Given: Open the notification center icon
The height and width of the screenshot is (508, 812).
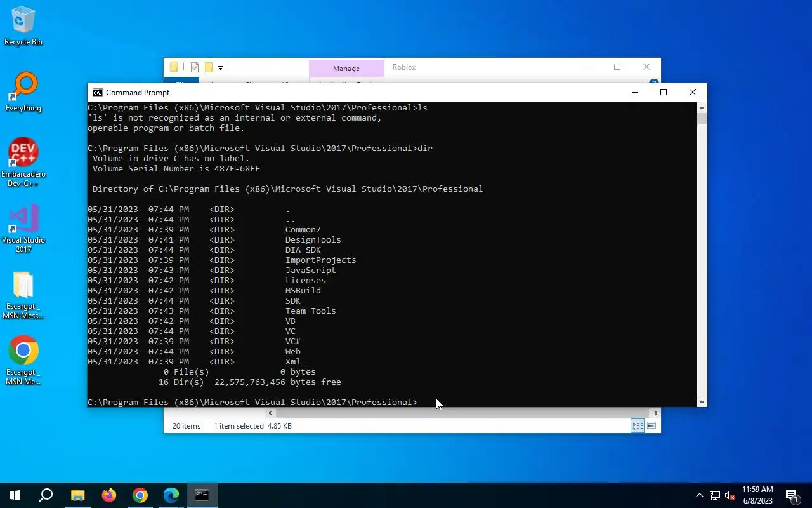Looking at the screenshot, I should (x=792, y=495).
